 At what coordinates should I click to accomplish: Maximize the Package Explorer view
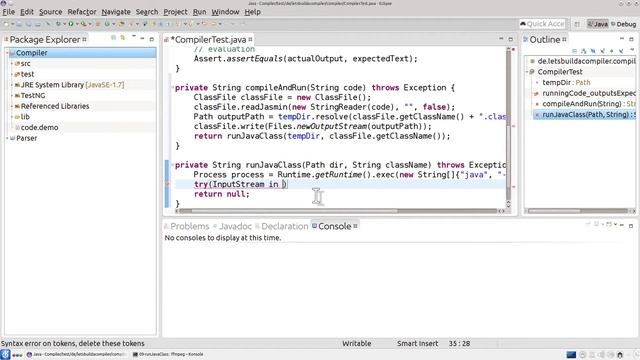click(151, 39)
